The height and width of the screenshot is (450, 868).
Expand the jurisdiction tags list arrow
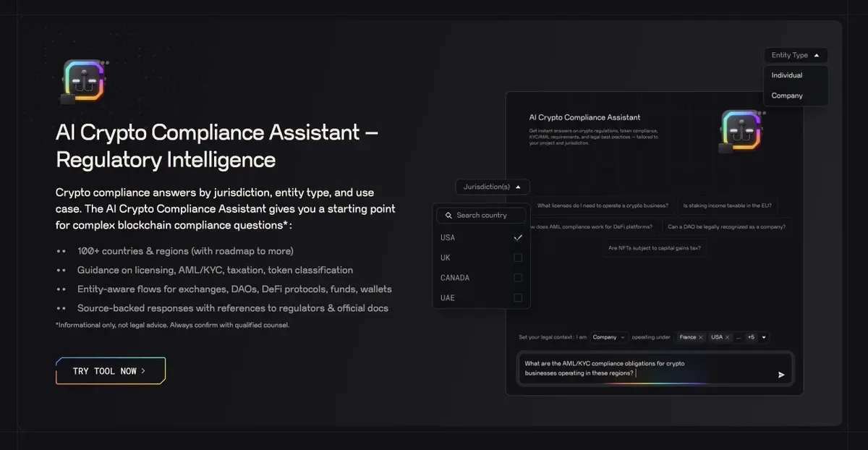[764, 337]
